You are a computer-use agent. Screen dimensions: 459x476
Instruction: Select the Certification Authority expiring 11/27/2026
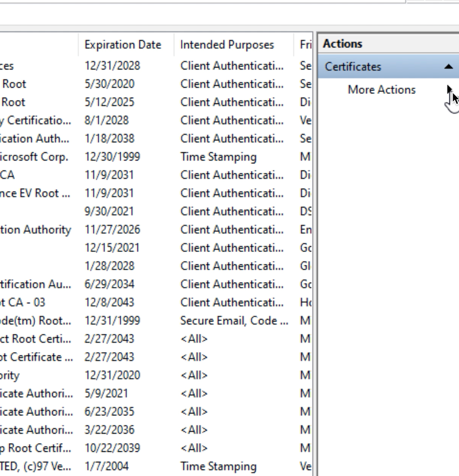click(x=114, y=229)
